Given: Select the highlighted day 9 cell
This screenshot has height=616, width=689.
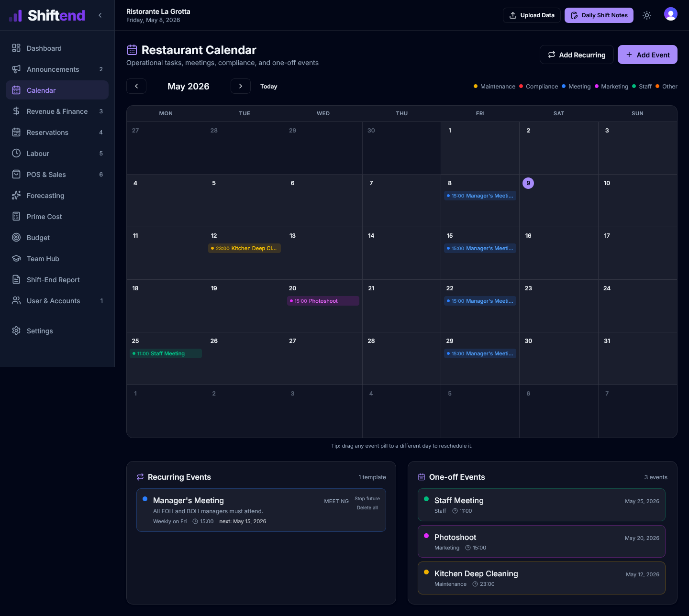Looking at the screenshot, I should pos(558,200).
